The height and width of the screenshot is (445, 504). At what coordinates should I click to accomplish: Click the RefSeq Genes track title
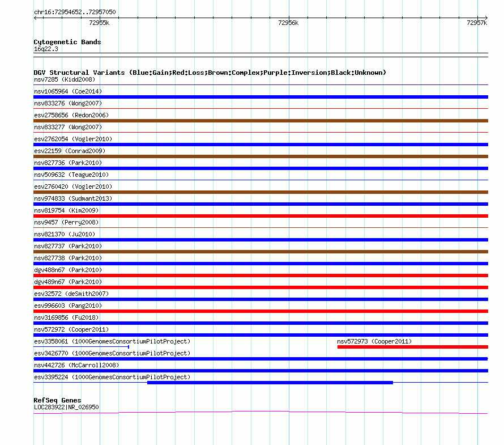point(57,400)
